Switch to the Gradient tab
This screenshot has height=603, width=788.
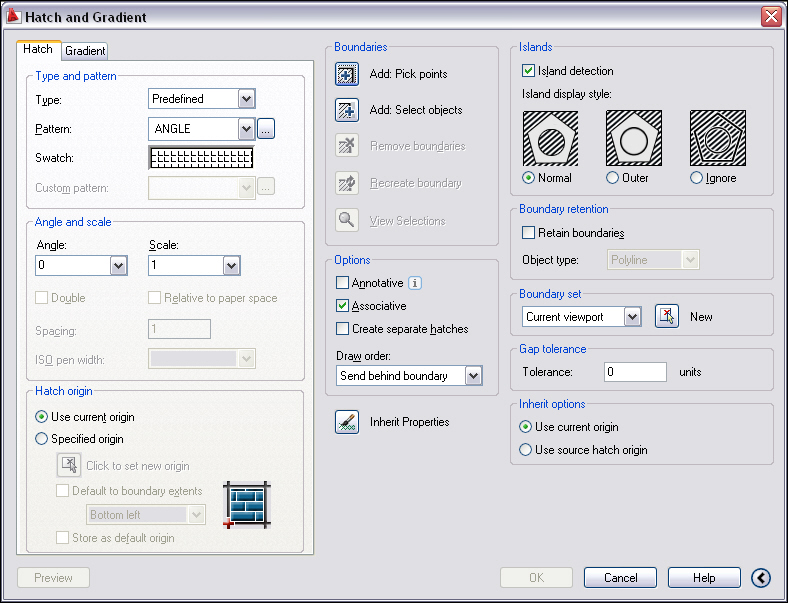85,51
